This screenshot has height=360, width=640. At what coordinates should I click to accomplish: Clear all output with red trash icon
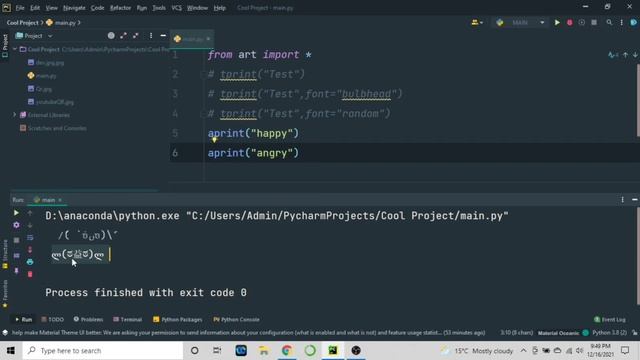coord(30,274)
